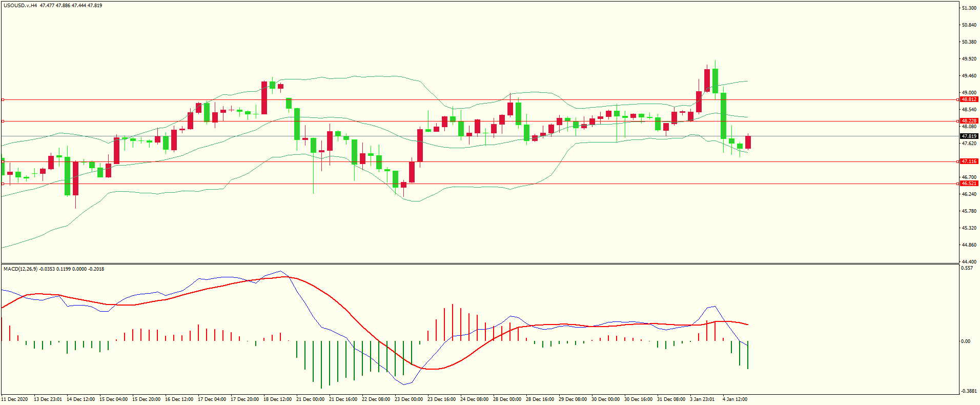The width and height of the screenshot is (980, 405).
Task: Click the MACD scale value 0.557
Action: pos(967,268)
